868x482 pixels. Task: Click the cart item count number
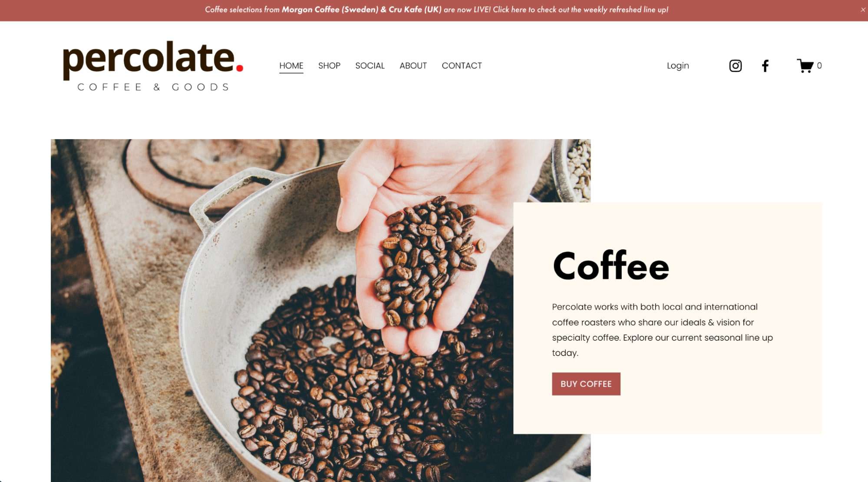point(819,66)
